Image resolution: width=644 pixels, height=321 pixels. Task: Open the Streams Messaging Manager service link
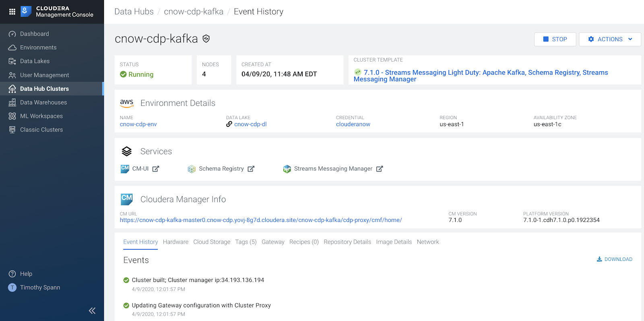[333, 169]
